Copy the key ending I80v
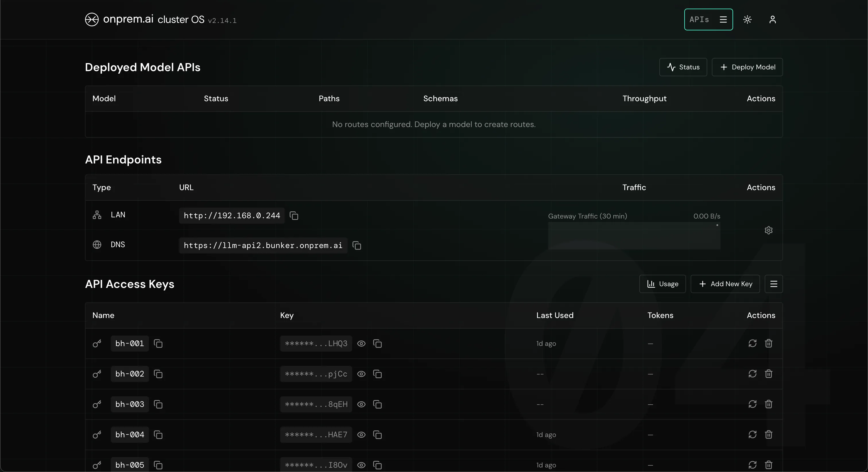The width and height of the screenshot is (868, 472). click(377, 465)
